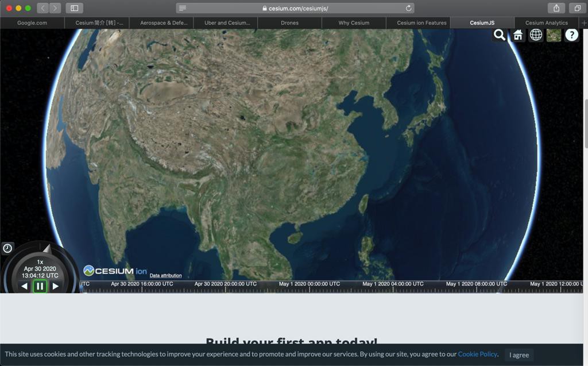Click the 1x speed multiplier label
The width and height of the screenshot is (588, 366).
pos(40,262)
